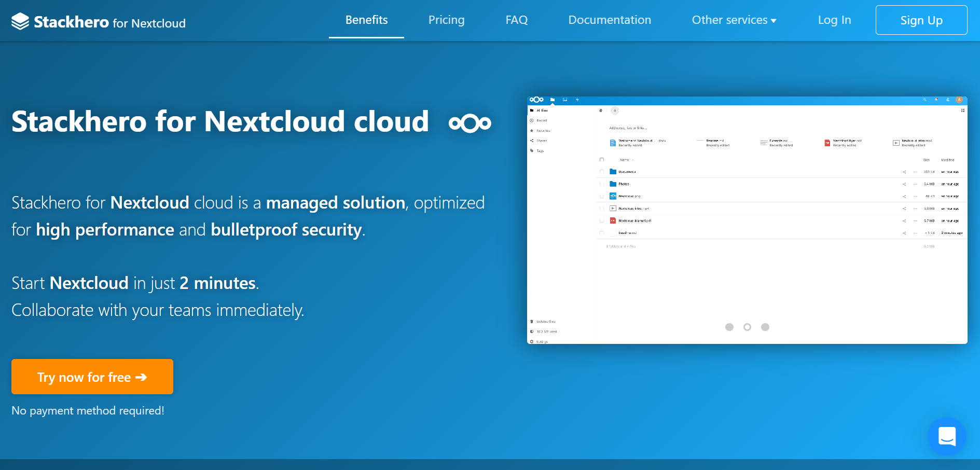
Task: Open the three-dot menu on the Nextcloud Manual.pdf row
Action: point(916,220)
